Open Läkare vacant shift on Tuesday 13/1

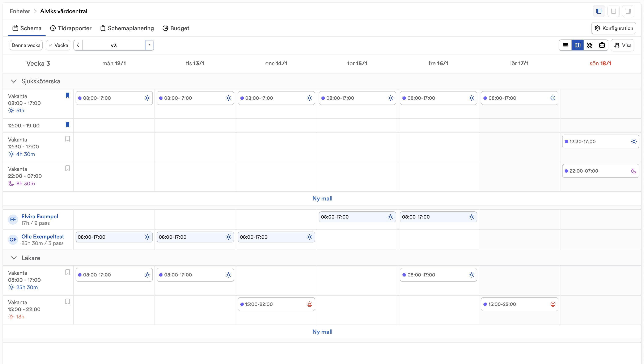[x=195, y=275]
